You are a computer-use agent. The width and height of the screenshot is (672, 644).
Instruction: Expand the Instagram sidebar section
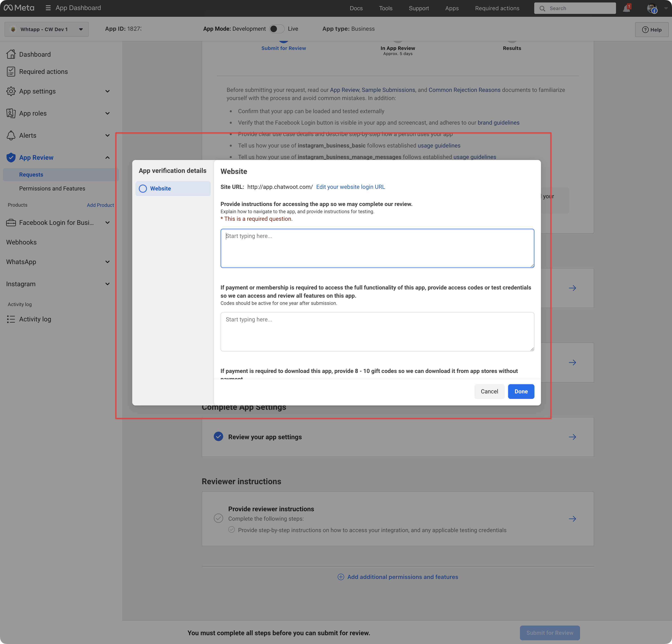coord(107,284)
